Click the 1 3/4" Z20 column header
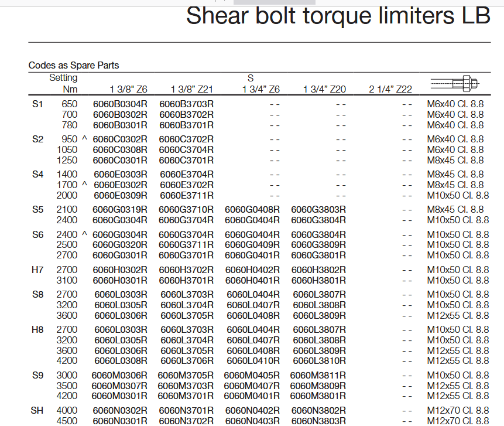The width and height of the screenshot is (504, 426). 324,90
